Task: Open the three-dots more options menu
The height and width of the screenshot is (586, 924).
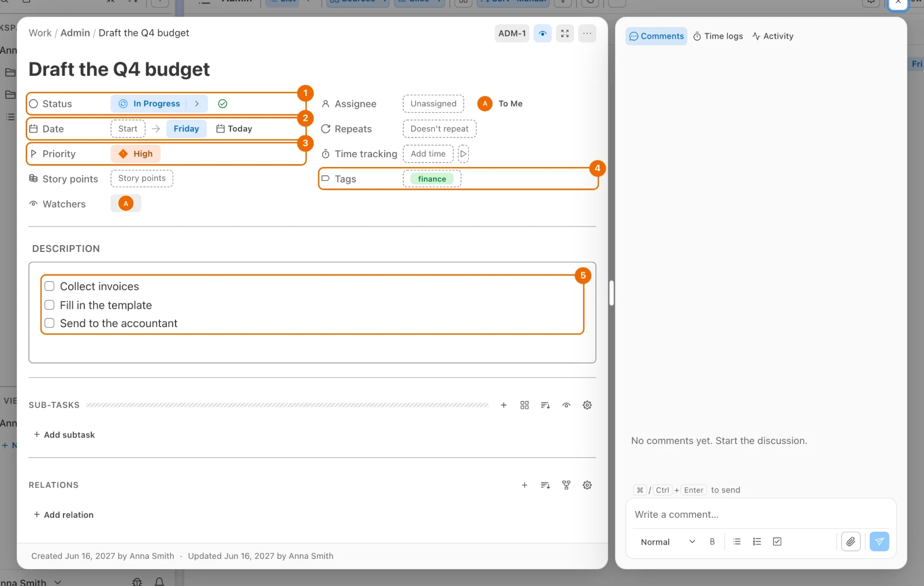Action: tap(587, 34)
